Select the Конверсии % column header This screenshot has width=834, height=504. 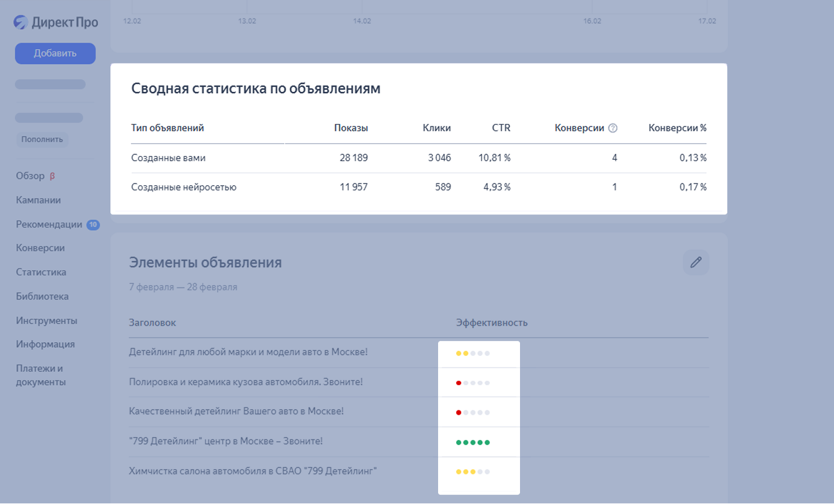coord(678,128)
